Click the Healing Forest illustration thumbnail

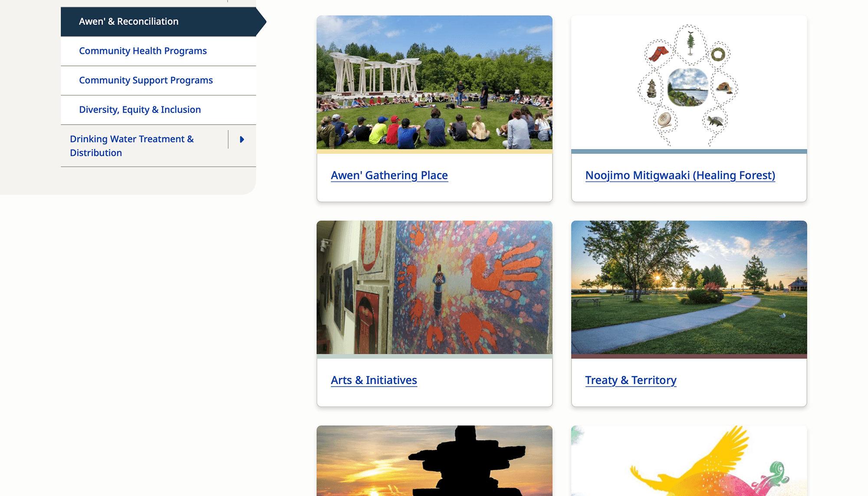pos(689,83)
